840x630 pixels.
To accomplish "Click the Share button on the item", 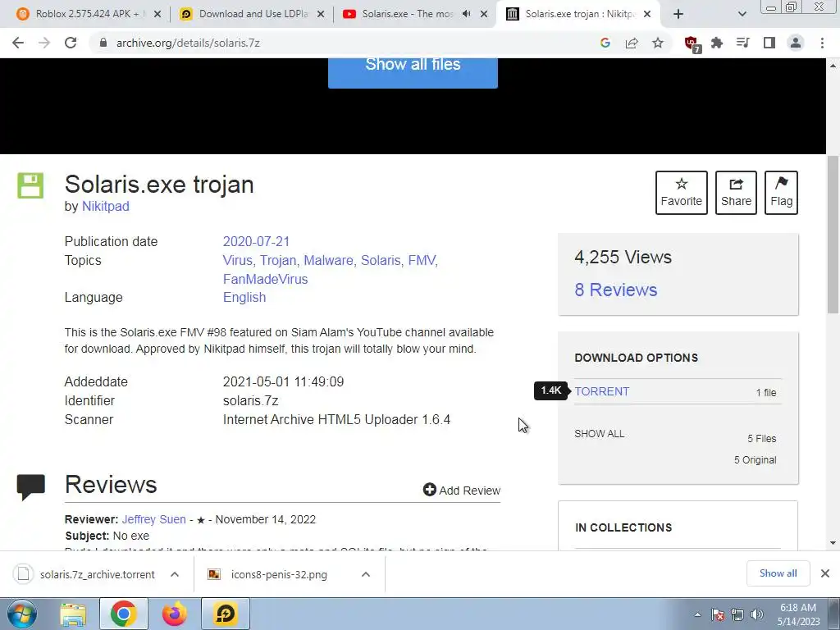I will click(x=736, y=193).
